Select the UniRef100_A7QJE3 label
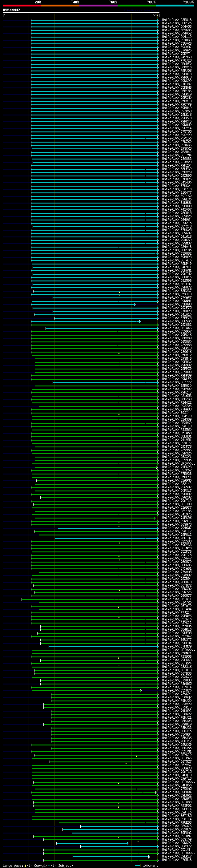 coord(177,61)
